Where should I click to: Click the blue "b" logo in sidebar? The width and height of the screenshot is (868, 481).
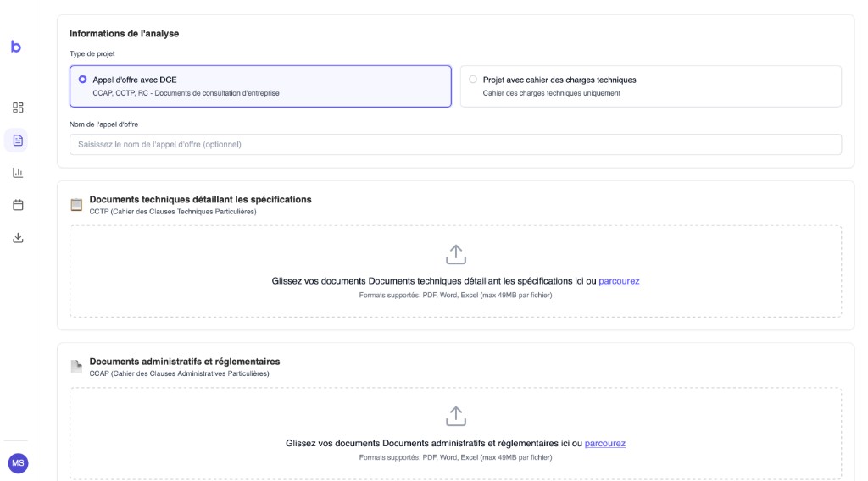tap(16, 47)
